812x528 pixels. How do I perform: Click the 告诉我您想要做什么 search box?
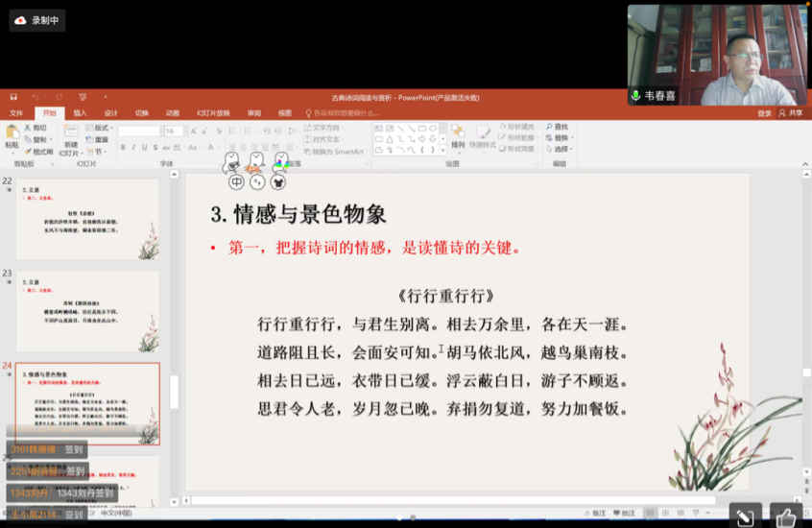(x=343, y=113)
